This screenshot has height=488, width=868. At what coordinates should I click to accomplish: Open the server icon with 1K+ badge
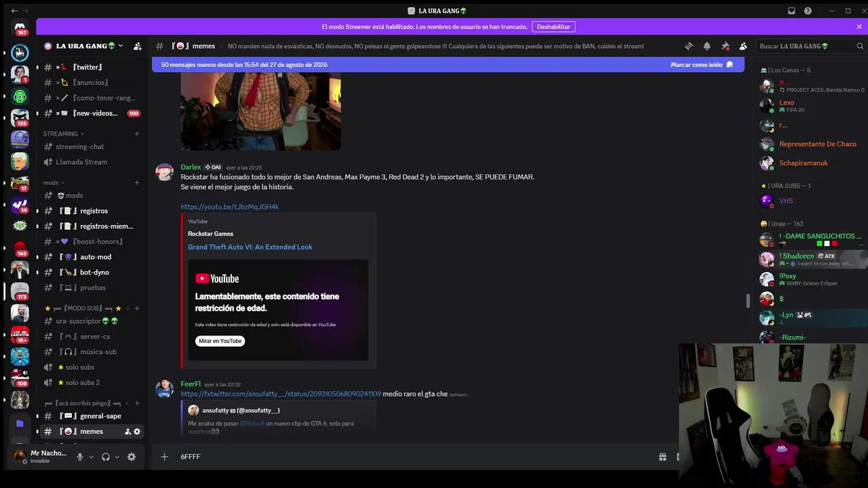point(20,334)
